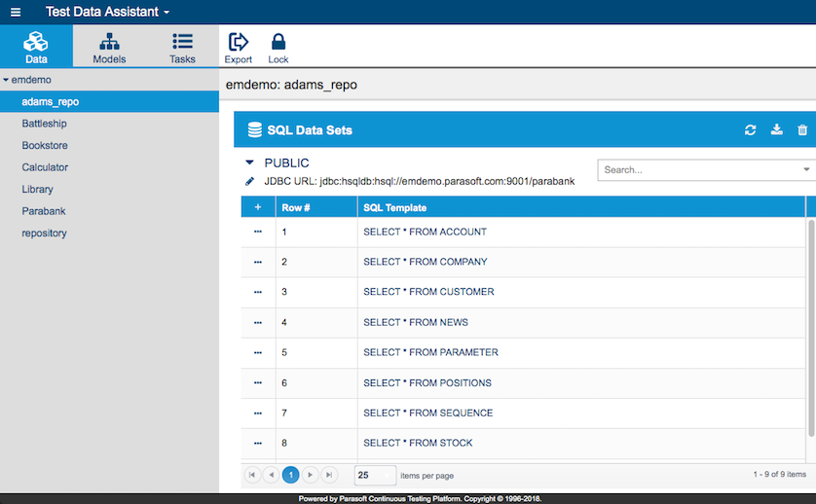Viewport: 816px width, 504px height.
Task: Click the JDBC URL text
Action: pyautogui.click(x=420, y=181)
